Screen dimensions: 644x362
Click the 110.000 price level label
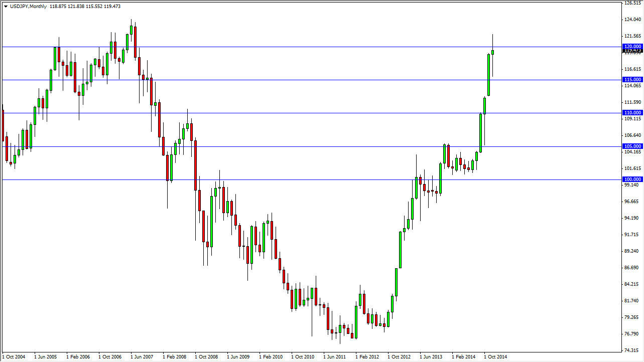coord(631,113)
